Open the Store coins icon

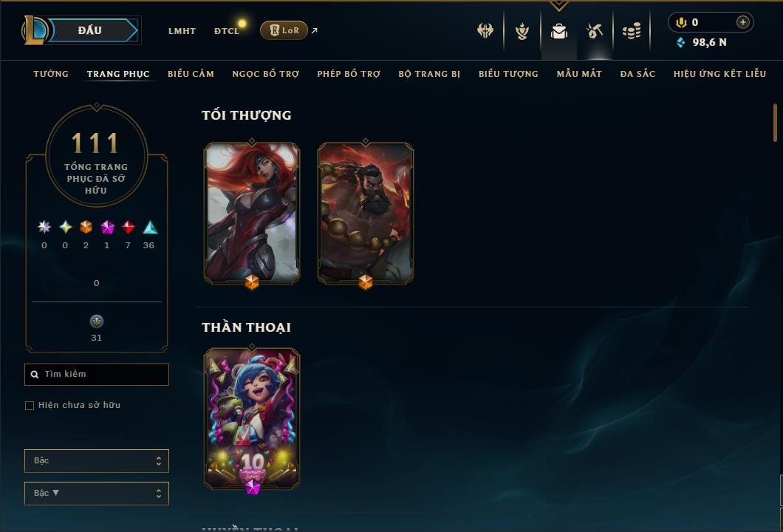click(632, 31)
